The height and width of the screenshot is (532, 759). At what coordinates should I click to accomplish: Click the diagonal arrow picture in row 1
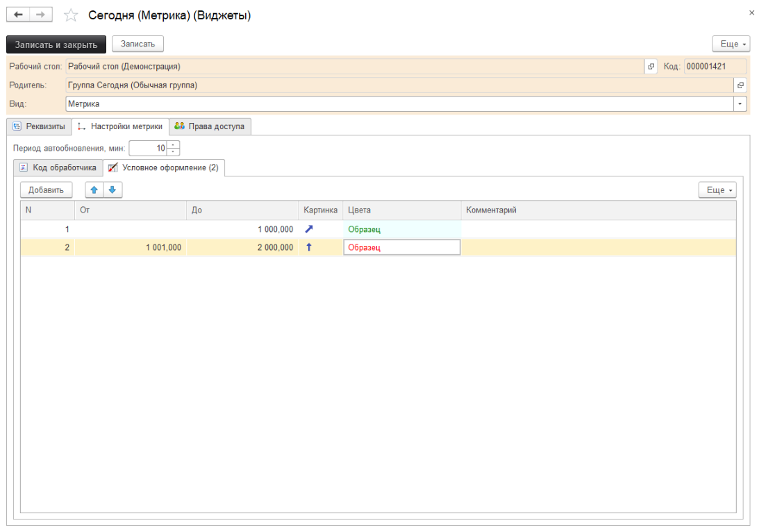point(309,228)
